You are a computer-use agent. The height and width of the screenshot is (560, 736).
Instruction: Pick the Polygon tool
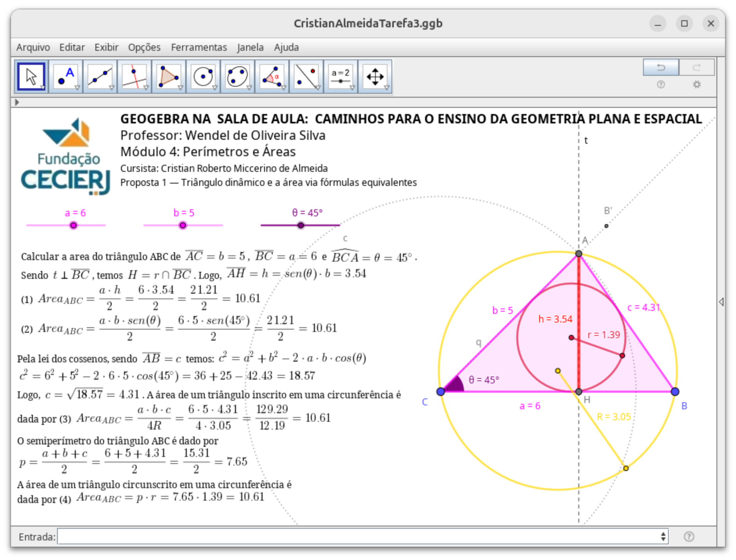pos(169,77)
